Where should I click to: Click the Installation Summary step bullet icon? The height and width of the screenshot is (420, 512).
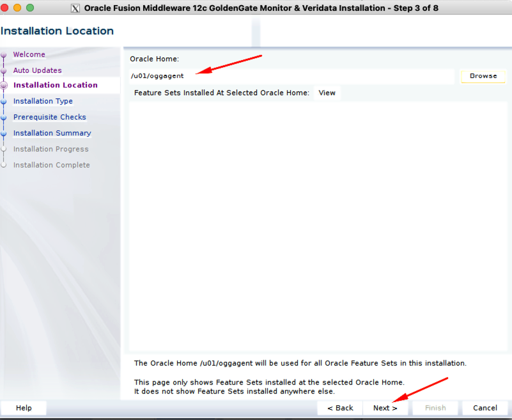4,134
